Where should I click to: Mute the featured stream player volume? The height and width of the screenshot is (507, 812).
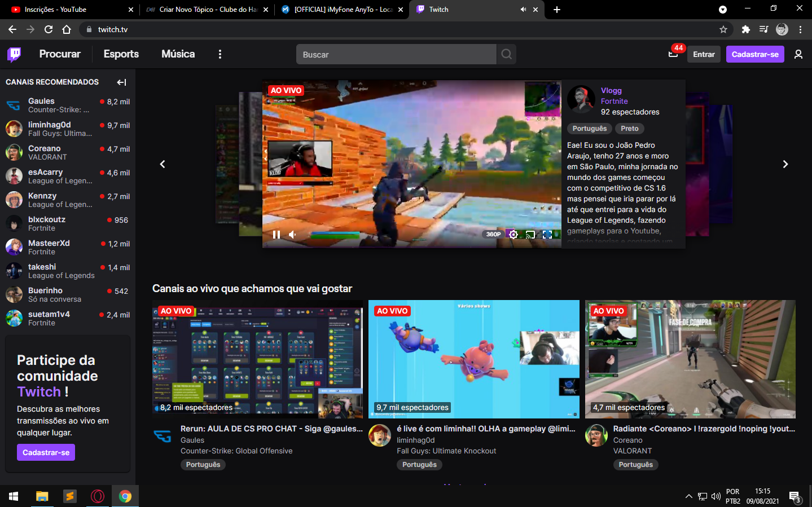point(292,235)
